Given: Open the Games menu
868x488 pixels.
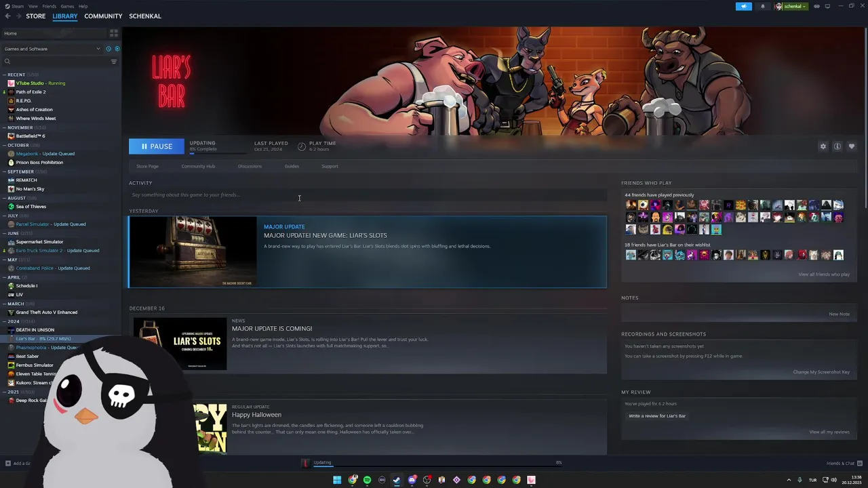Looking at the screenshot, I should click(67, 6).
